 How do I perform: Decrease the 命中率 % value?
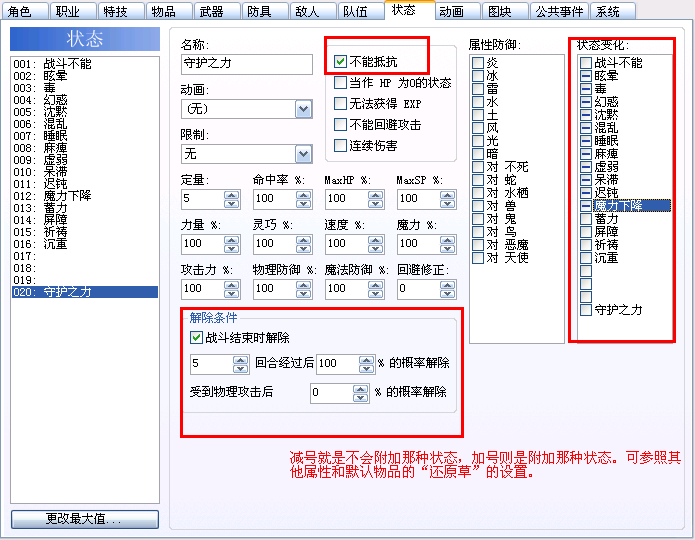(304, 203)
